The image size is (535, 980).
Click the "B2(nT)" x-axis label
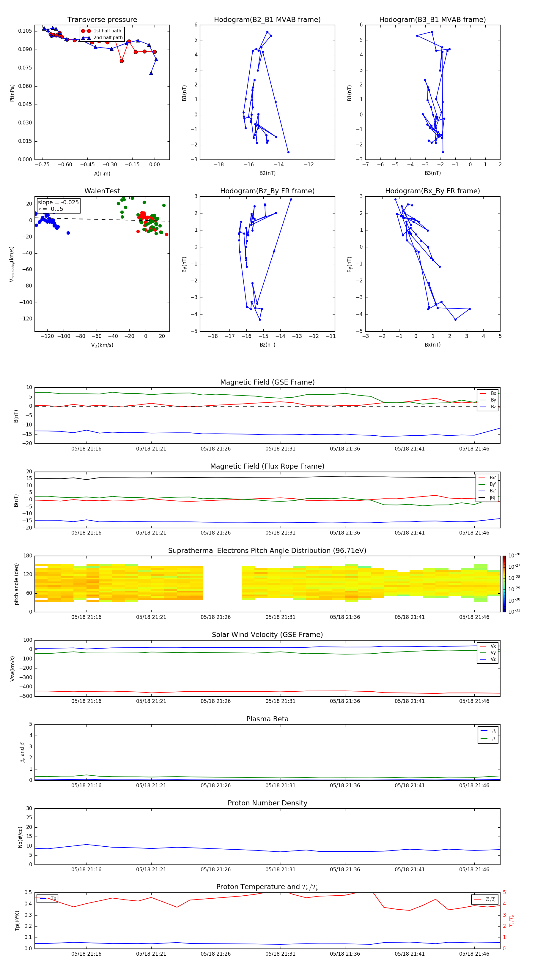click(267, 173)
